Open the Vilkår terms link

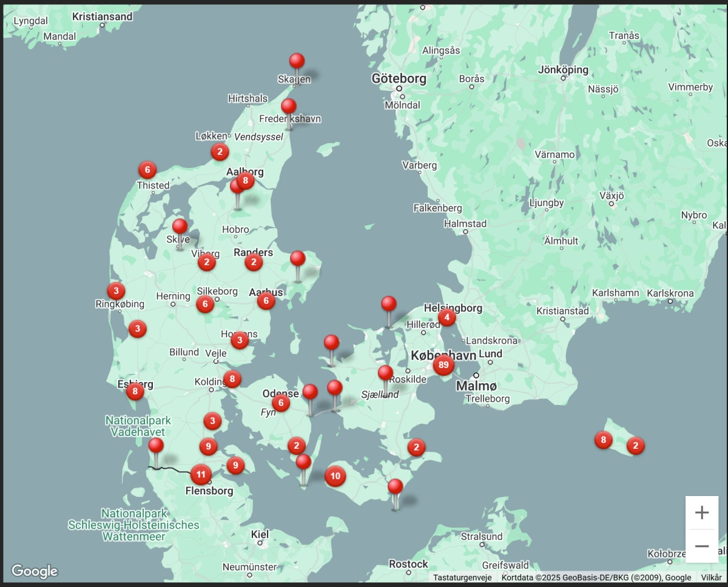pos(711,578)
